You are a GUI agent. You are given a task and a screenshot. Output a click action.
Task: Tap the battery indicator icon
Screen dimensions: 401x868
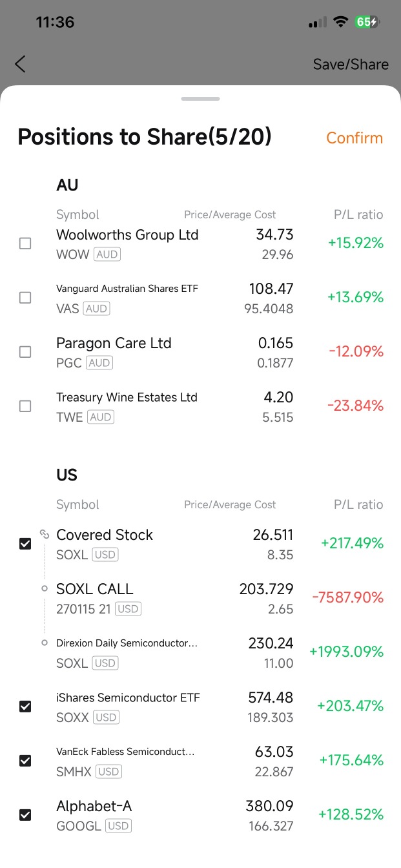click(x=367, y=22)
